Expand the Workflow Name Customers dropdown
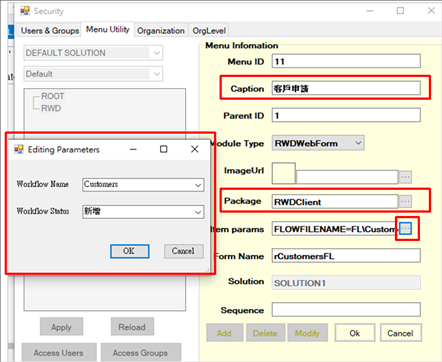The height and width of the screenshot is (362, 442). point(143,185)
